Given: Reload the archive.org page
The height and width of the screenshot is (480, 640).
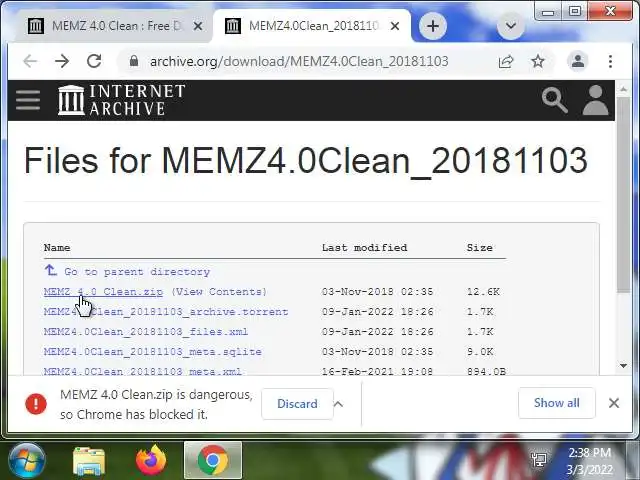Looking at the screenshot, I should 94,61.
